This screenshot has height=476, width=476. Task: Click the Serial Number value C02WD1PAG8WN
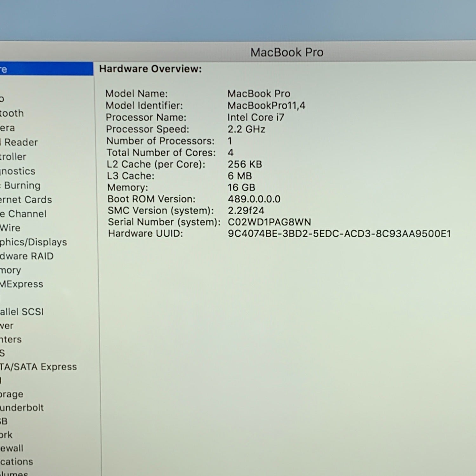tap(269, 222)
